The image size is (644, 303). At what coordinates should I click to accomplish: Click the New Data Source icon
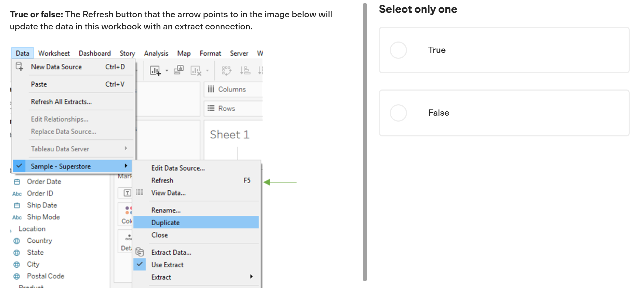tap(19, 66)
